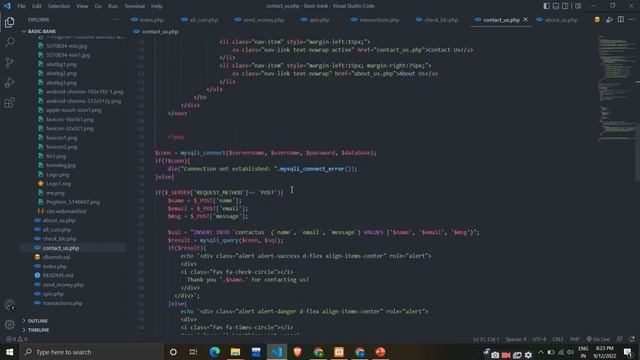Change UTF-8 encoding in status bar
Image resolution: width=640 pixels, height=360 pixels.
[x=539, y=339]
